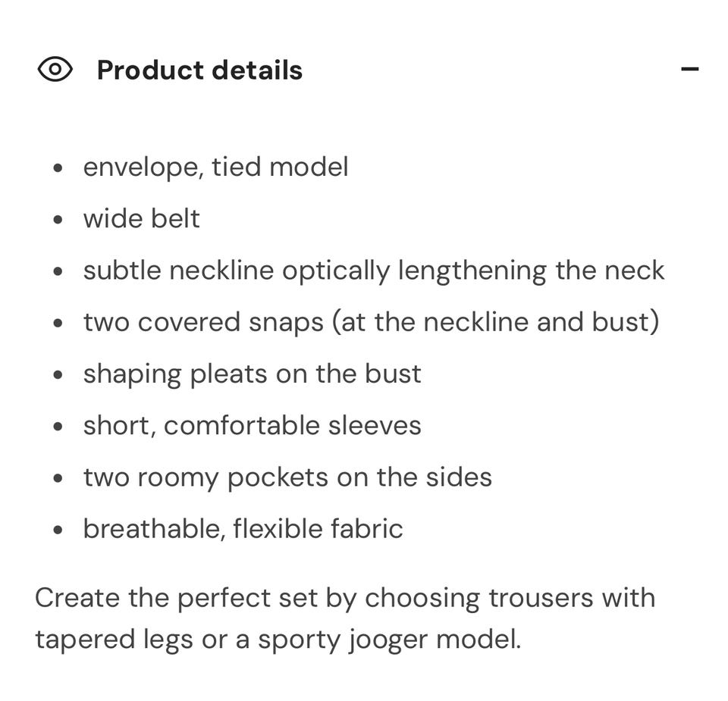
Task: Click the eye icon beside Product details
Action: [55, 70]
